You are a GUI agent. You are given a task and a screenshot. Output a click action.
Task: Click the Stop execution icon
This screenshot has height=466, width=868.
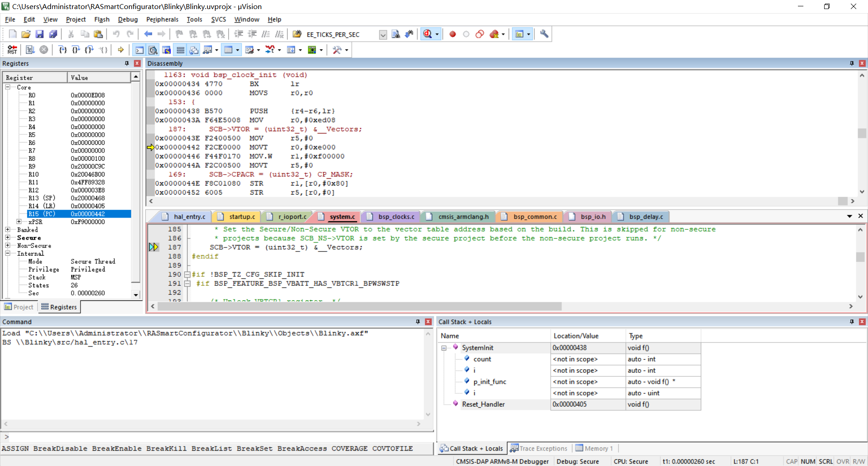click(x=44, y=50)
